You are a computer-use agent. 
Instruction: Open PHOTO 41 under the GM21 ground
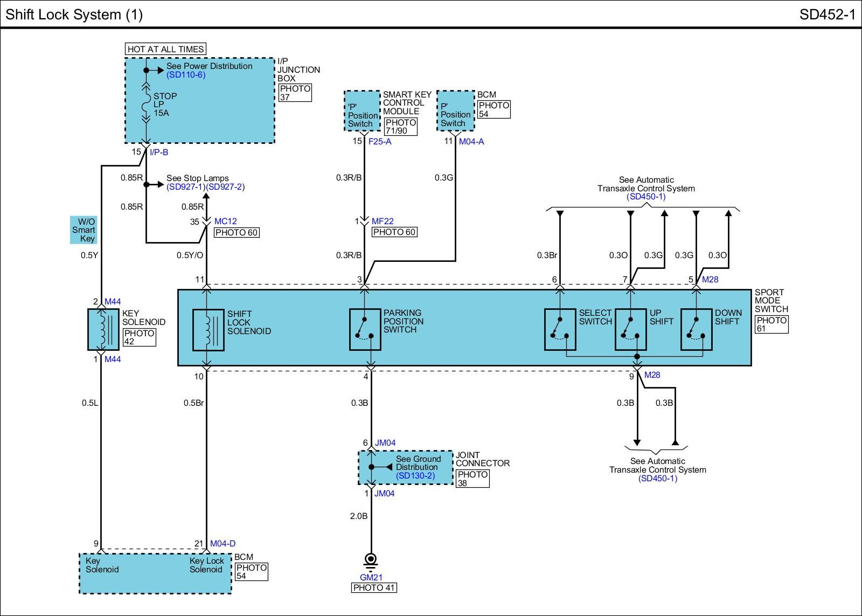pyautogui.click(x=374, y=588)
